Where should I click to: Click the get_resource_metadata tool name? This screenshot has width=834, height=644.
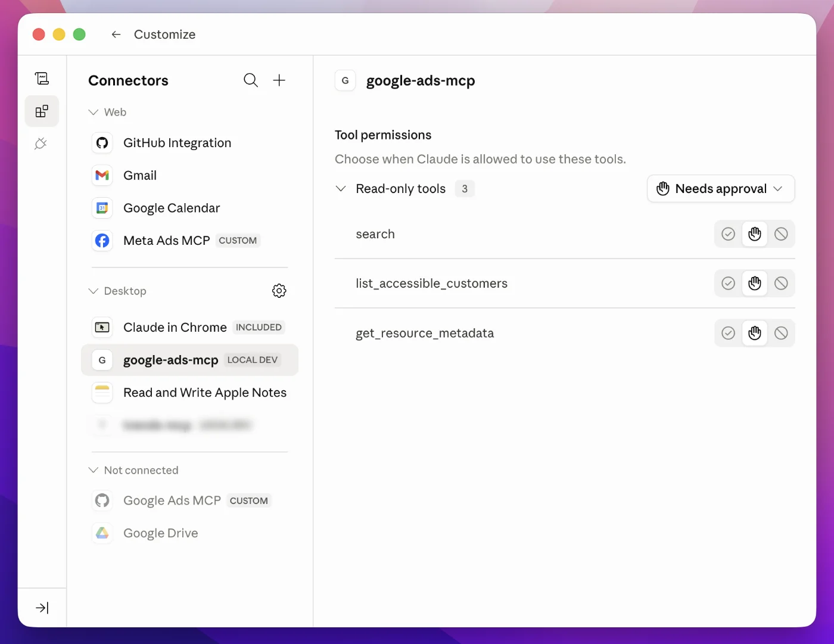click(x=425, y=333)
